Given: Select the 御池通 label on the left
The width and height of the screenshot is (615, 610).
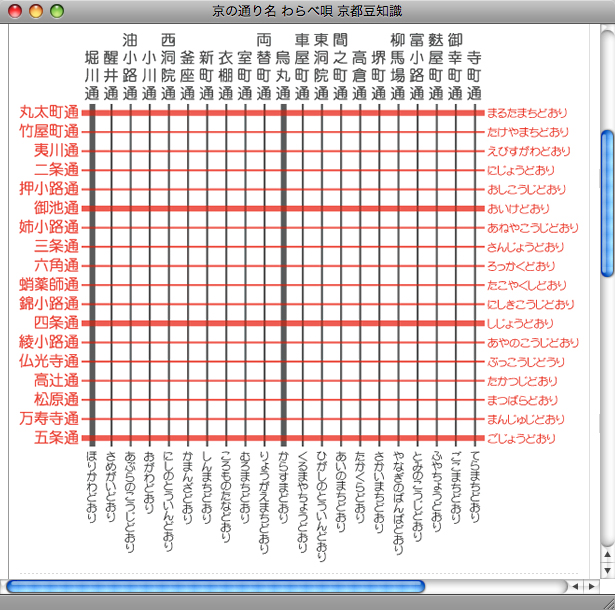Looking at the screenshot, I should click(x=56, y=208).
